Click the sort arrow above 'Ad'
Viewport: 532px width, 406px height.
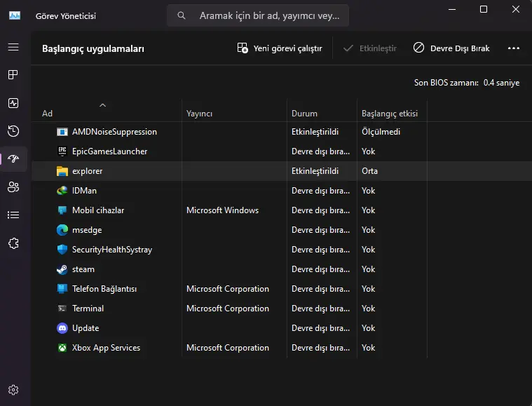(102, 105)
